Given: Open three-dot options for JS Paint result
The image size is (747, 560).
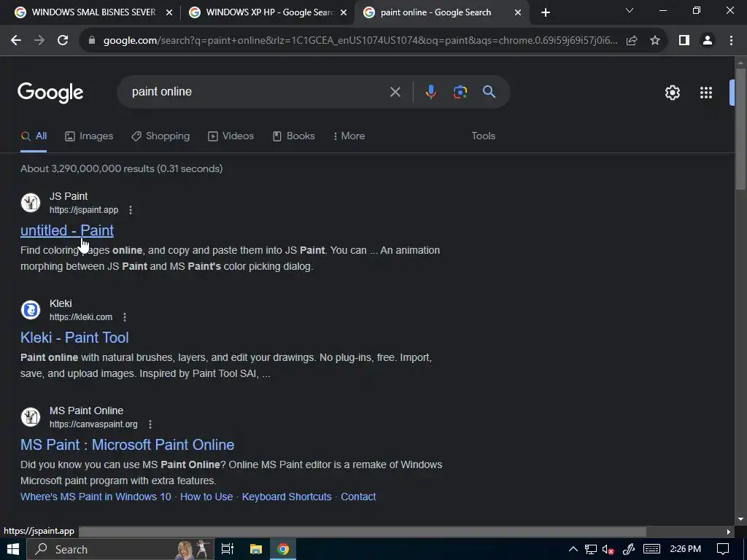Looking at the screenshot, I should tap(131, 210).
